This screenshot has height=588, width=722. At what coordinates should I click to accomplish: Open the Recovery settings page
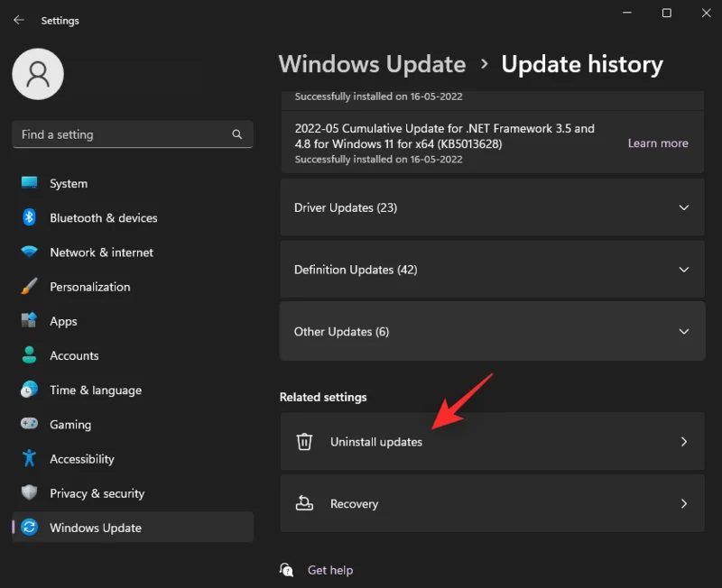[492, 503]
